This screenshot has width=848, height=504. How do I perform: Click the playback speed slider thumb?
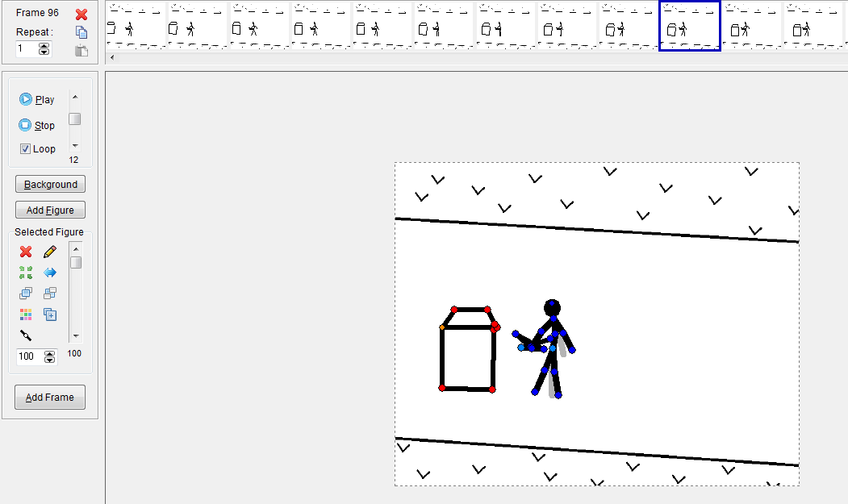coord(75,119)
